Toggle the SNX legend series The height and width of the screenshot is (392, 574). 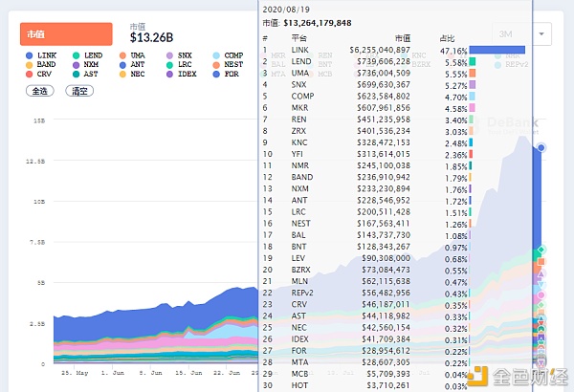(179, 55)
